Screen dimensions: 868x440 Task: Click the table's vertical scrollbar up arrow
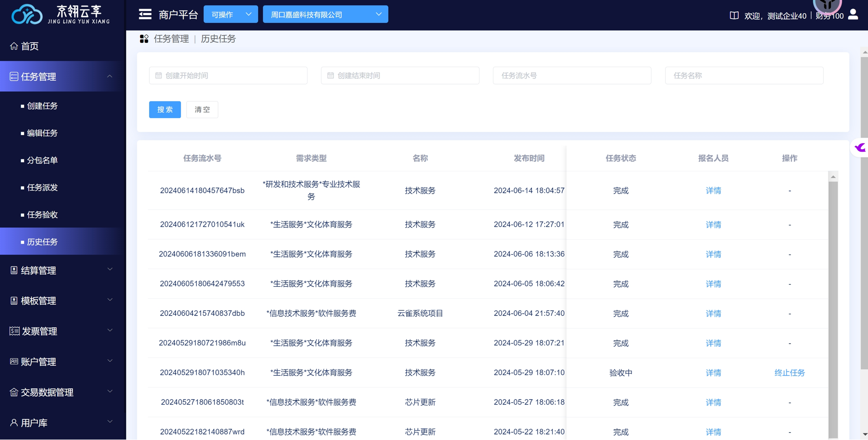(833, 177)
